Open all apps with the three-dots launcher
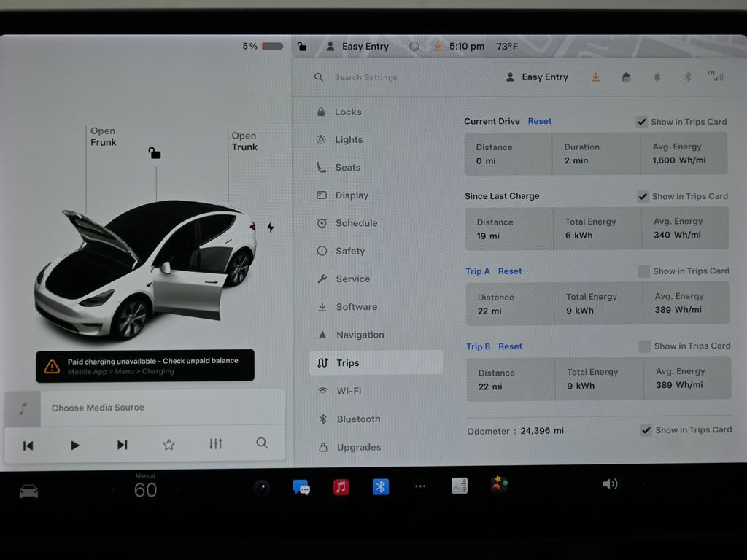 pos(420,487)
